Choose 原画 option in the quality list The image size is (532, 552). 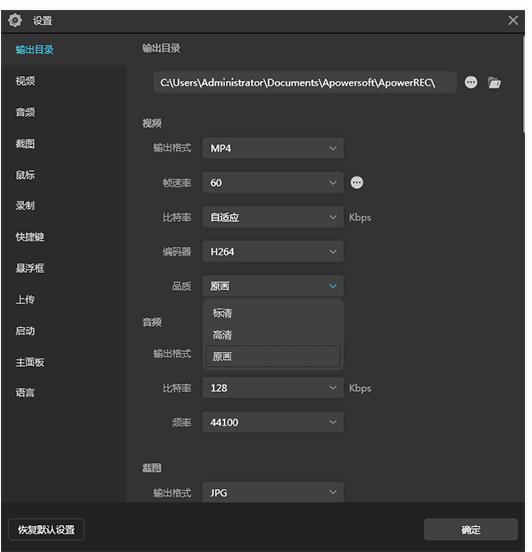click(273, 357)
